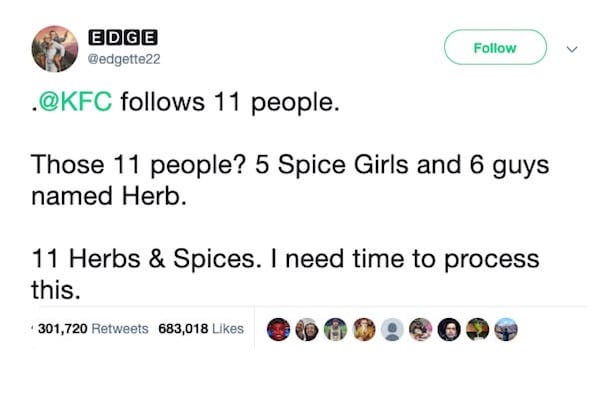Open the EDGE display name profile

123,37
